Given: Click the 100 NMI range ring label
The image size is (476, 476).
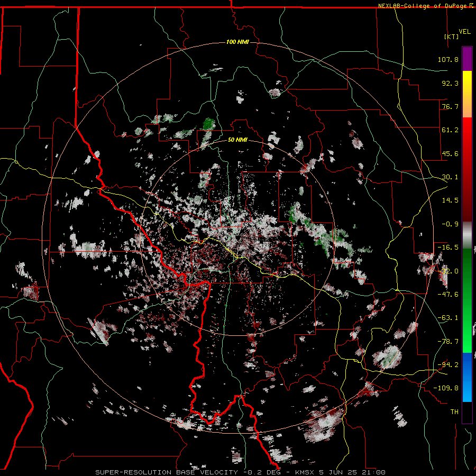Looking at the screenshot, I should 237,42.
